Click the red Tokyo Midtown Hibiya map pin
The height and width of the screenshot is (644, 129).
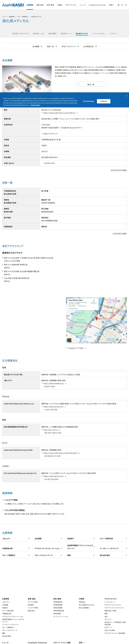coord(96,319)
